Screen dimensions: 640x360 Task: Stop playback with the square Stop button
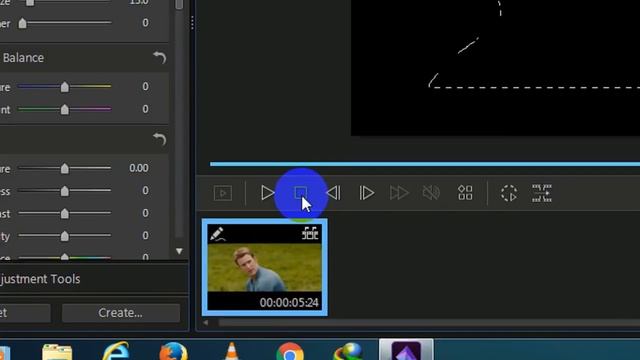click(301, 193)
